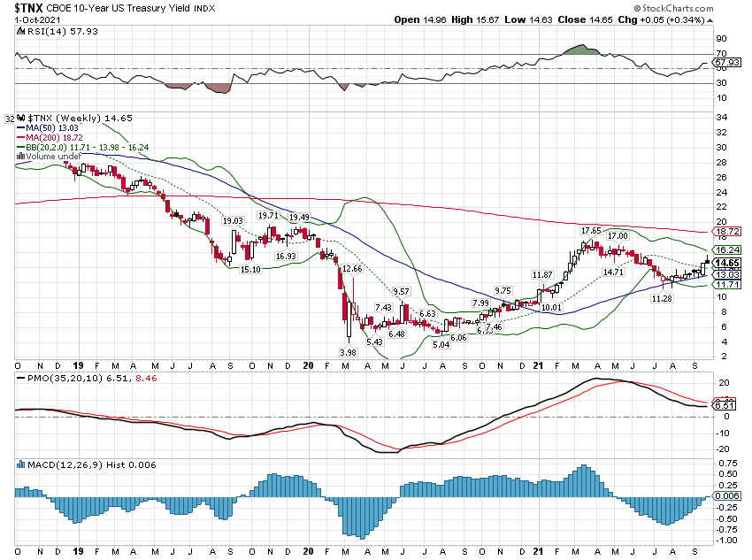Click the '19.49' price annotation

click(299, 218)
